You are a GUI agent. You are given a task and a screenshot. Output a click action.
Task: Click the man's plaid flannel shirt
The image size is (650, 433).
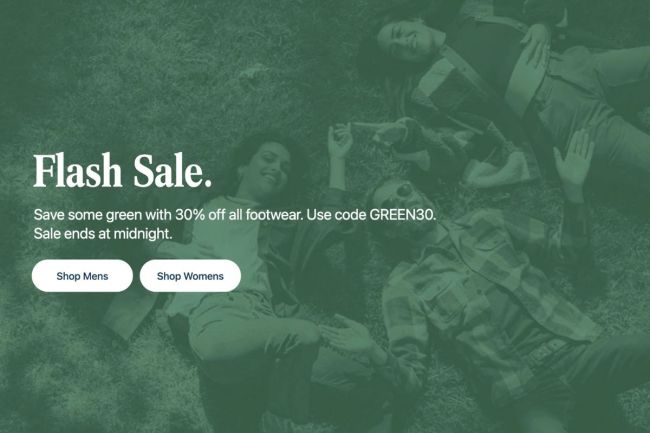477,298
